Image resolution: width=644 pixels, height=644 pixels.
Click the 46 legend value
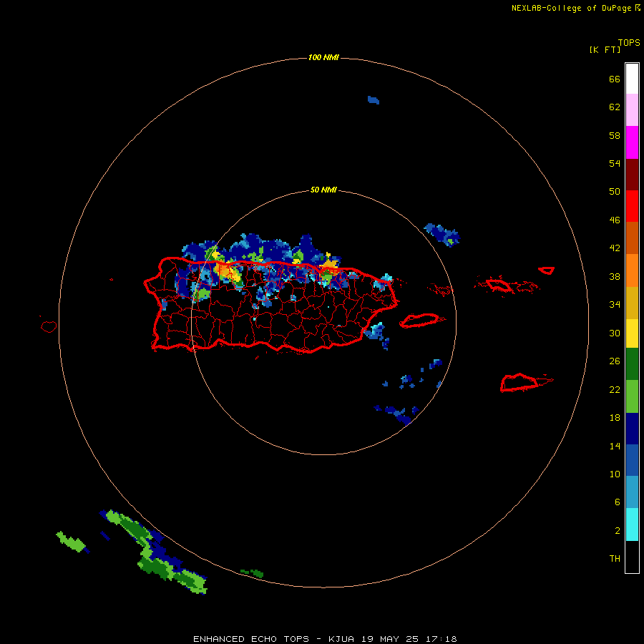pyautogui.click(x=615, y=220)
